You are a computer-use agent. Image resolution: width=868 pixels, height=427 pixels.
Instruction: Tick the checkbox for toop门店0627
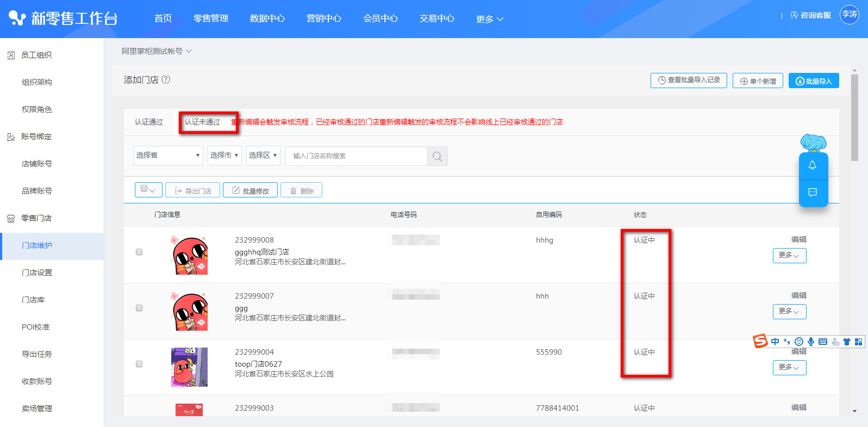pyautogui.click(x=139, y=364)
